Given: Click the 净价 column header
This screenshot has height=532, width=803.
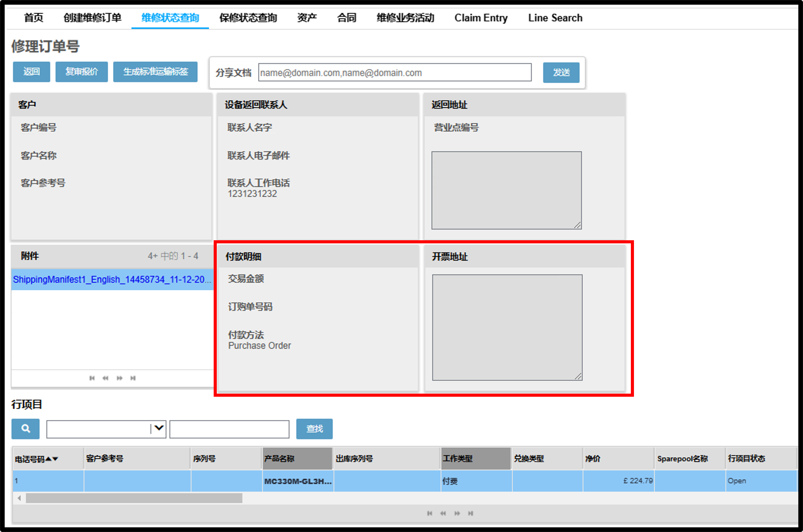Looking at the screenshot, I should [x=618, y=459].
